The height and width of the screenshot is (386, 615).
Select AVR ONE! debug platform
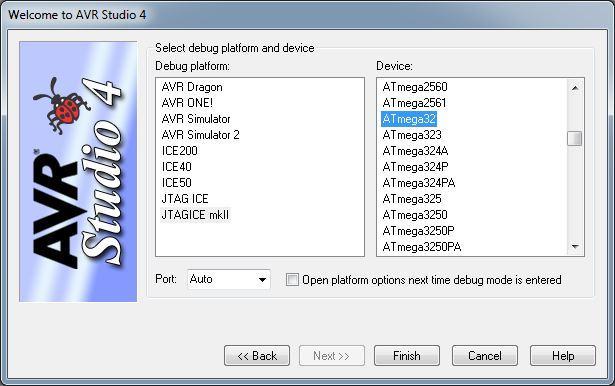[187, 103]
